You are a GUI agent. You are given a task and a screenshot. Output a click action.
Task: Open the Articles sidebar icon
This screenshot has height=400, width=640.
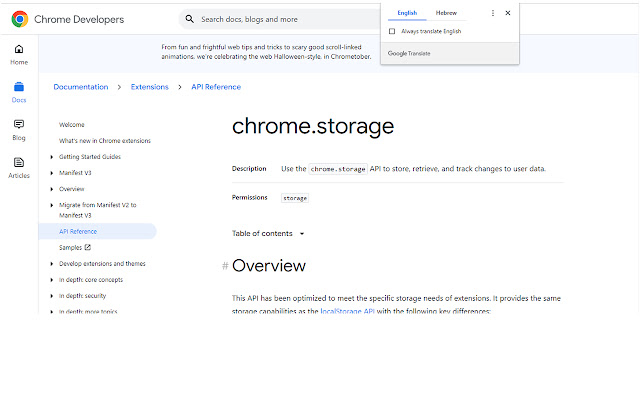[x=19, y=162]
